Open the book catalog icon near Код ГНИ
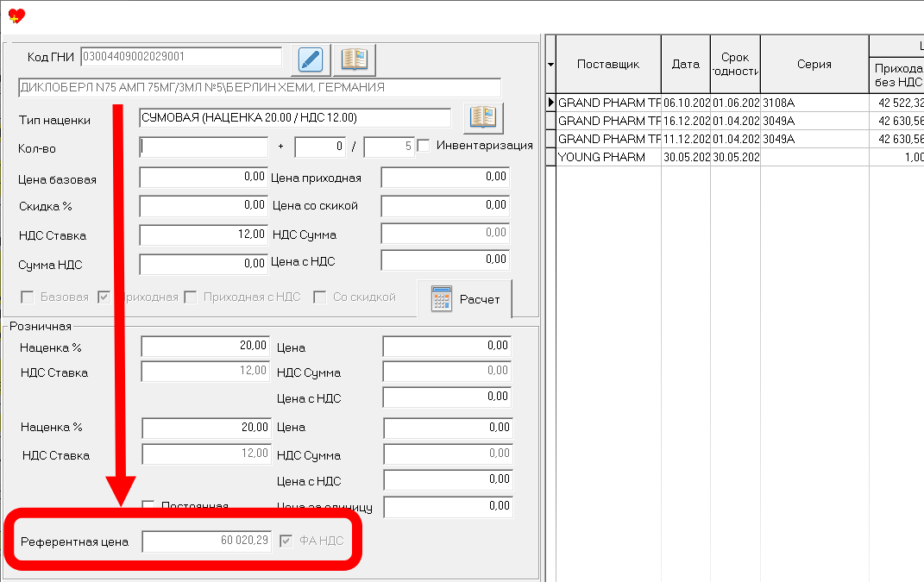This screenshot has height=582, width=924. (x=355, y=59)
